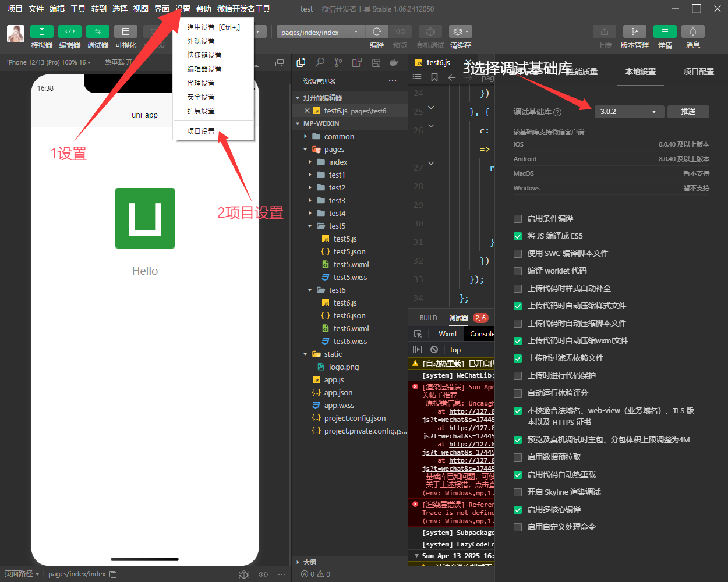Open the more actions menu in 资源管理器
Viewport: 728px width, 582px height.
click(393, 81)
